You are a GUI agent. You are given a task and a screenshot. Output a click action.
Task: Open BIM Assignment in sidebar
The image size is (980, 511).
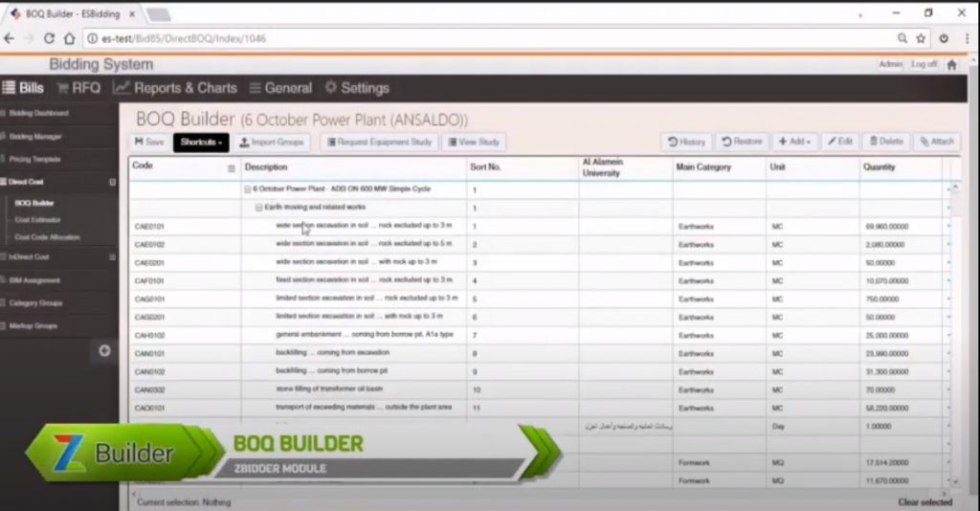click(x=34, y=280)
